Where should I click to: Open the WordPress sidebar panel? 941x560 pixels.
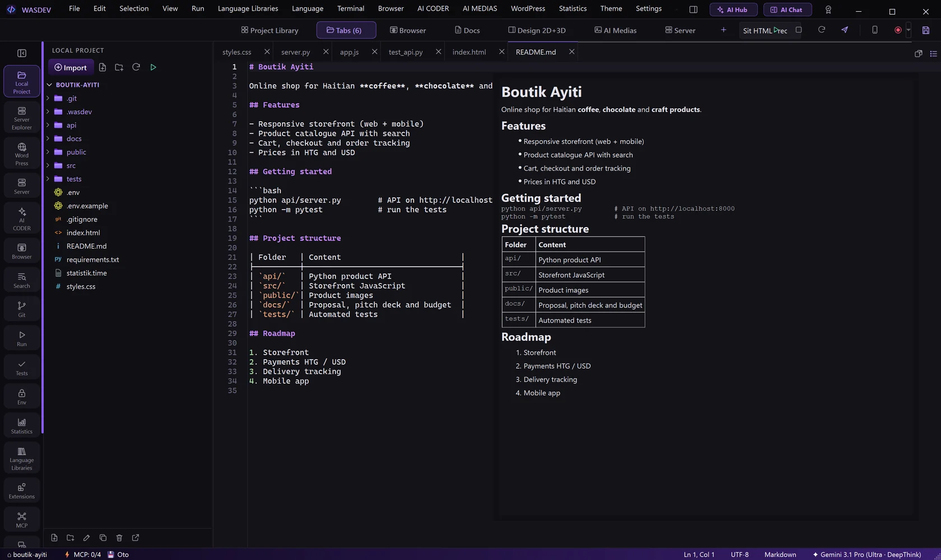click(22, 154)
